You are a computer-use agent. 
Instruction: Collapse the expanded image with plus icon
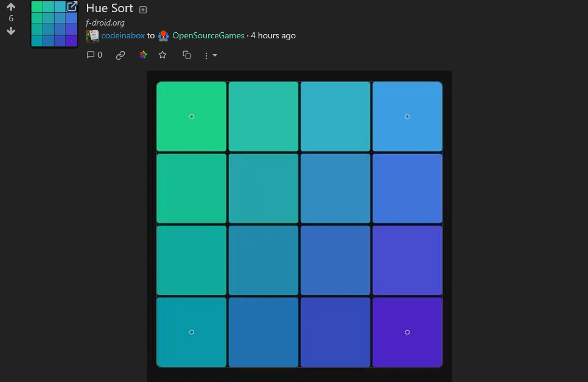click(x=143, y=10)
